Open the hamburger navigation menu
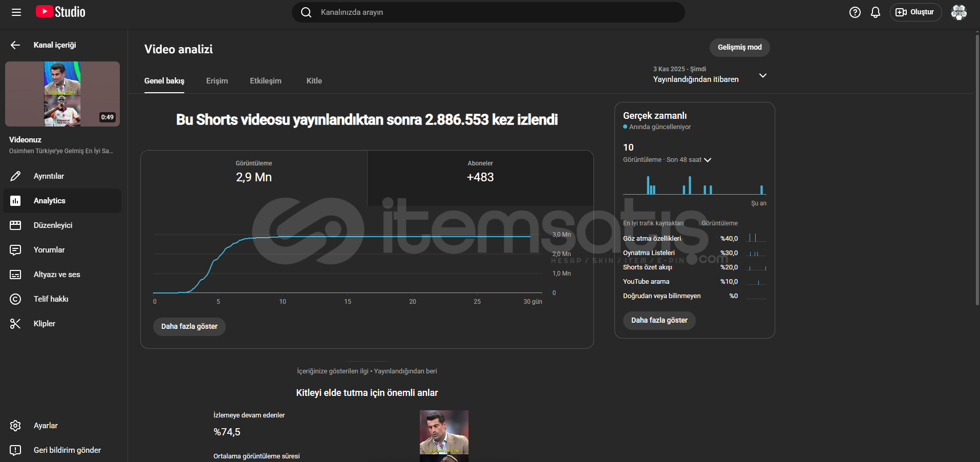The width and height of the screenshot is (980, 462). coord(16,12)
